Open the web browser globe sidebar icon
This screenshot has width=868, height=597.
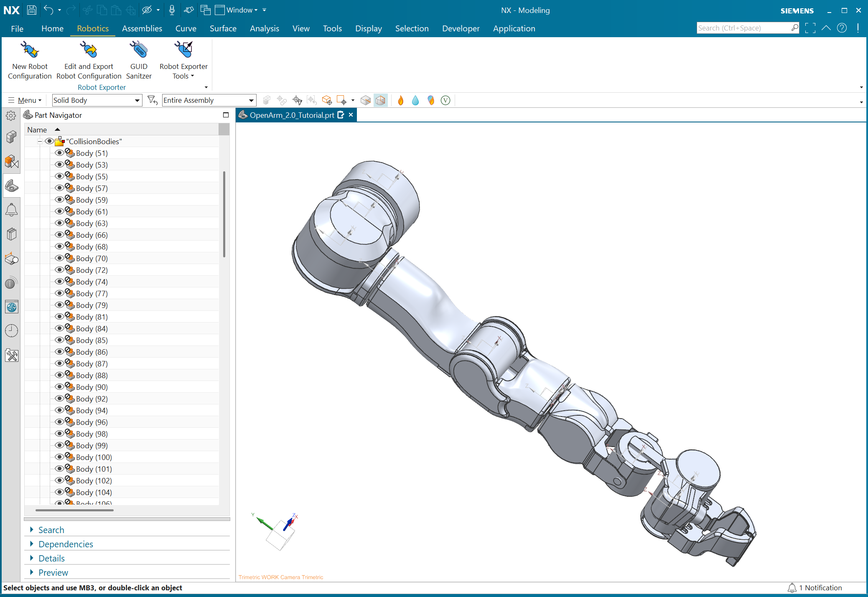[12, 307]
